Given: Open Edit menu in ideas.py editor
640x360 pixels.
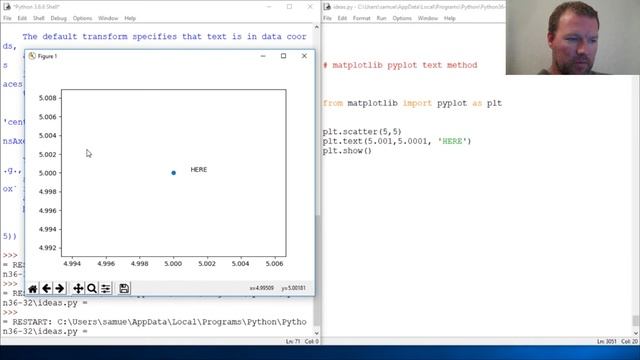Looking at the screenshot, I should 342,18.
